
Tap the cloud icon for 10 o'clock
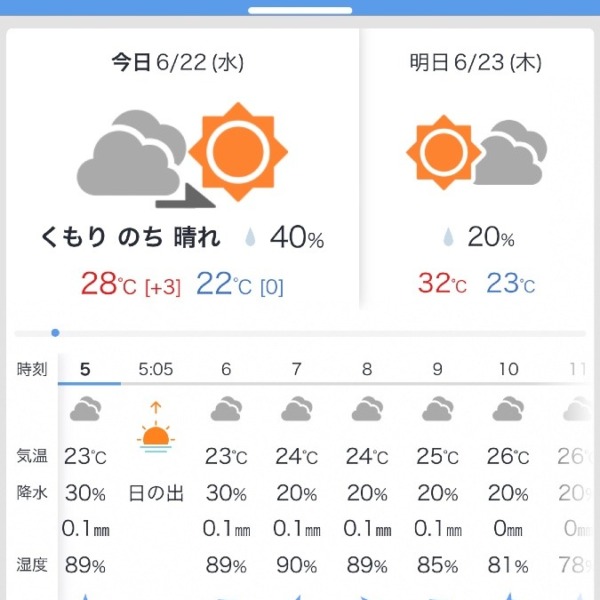click(508, 409)
